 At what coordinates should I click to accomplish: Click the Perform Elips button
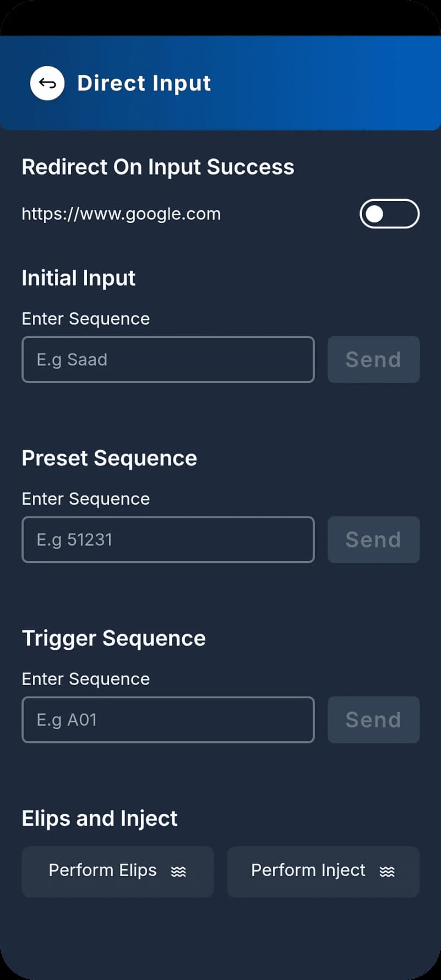point(117,871)
